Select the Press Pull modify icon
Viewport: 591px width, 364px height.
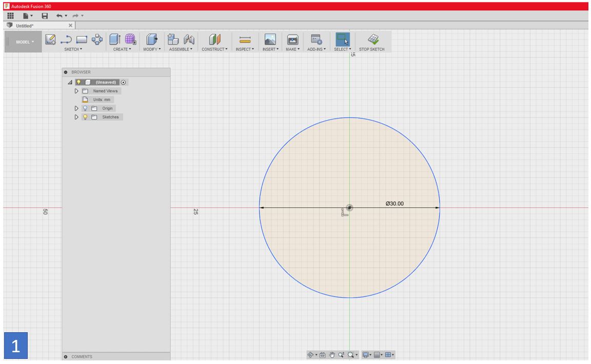pyautogui.click(x=151, y=39)
